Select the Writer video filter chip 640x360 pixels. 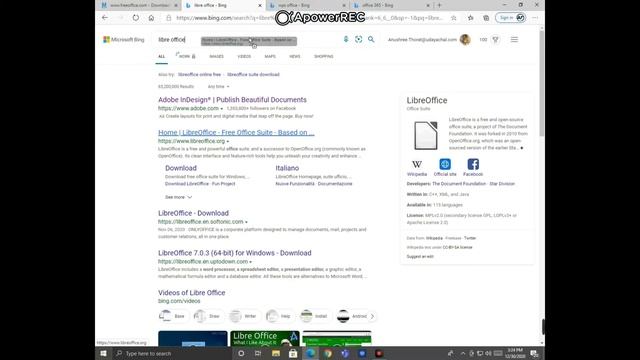click(x=244, y=316)
